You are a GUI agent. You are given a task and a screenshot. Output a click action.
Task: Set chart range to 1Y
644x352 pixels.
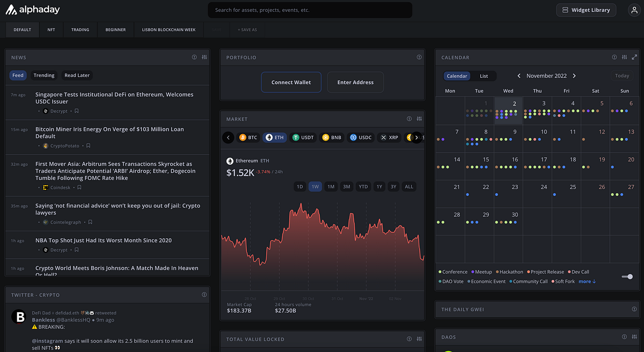click(379, 187)
